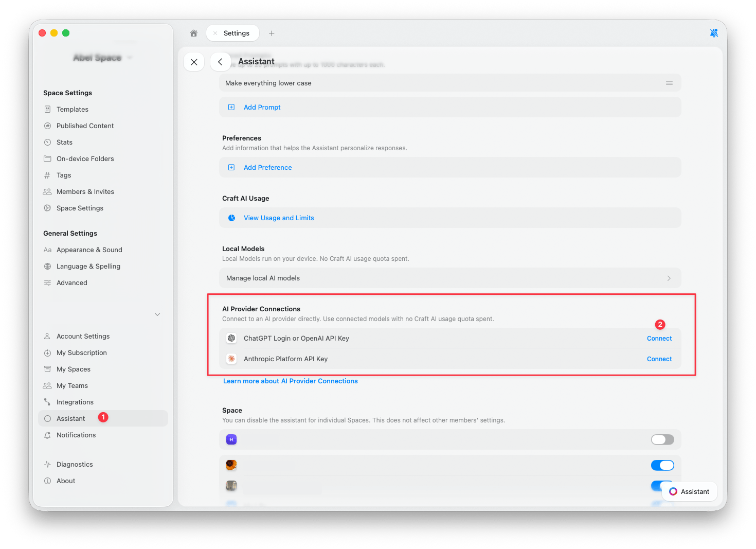Close the settings panel with the X button

[x=194, y=62]
